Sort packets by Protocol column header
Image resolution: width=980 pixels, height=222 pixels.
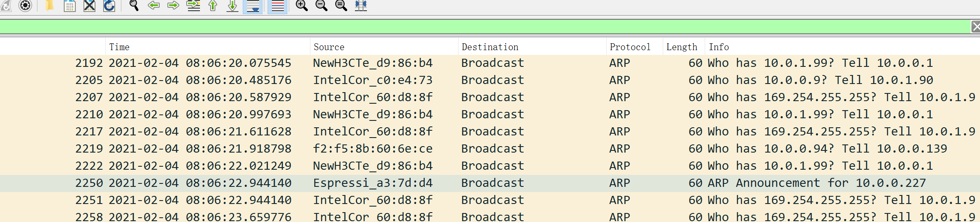(x=630, y=47)
